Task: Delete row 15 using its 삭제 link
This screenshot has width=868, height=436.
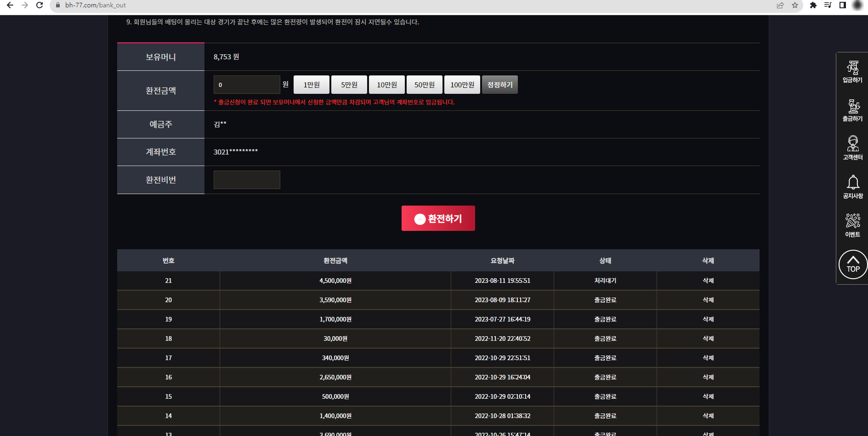Action: click(x=708, y=396)
